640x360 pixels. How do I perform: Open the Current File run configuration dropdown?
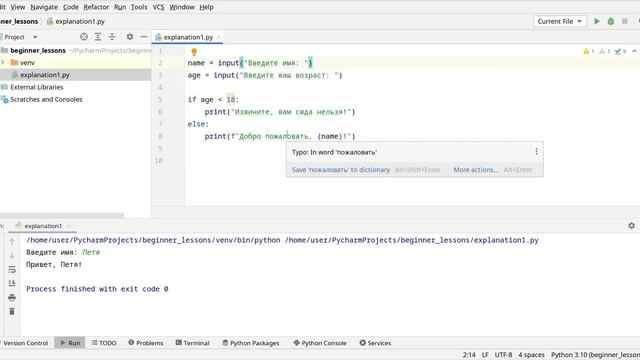(x=560, y=21)
